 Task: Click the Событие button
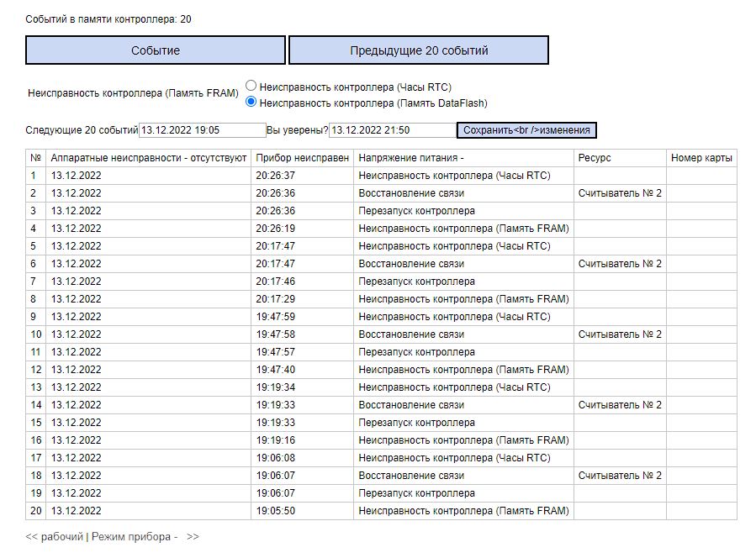pos(156,50)
